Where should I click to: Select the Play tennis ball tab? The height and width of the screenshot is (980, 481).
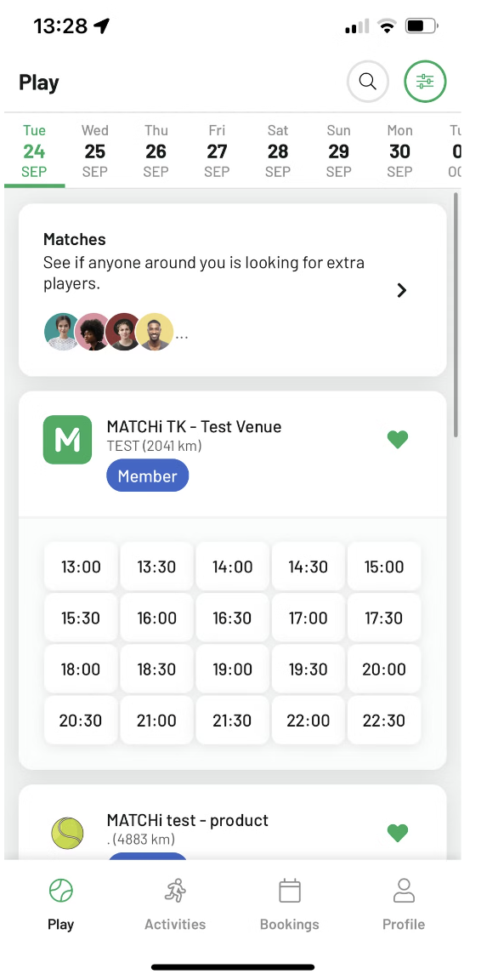(60, 904)
